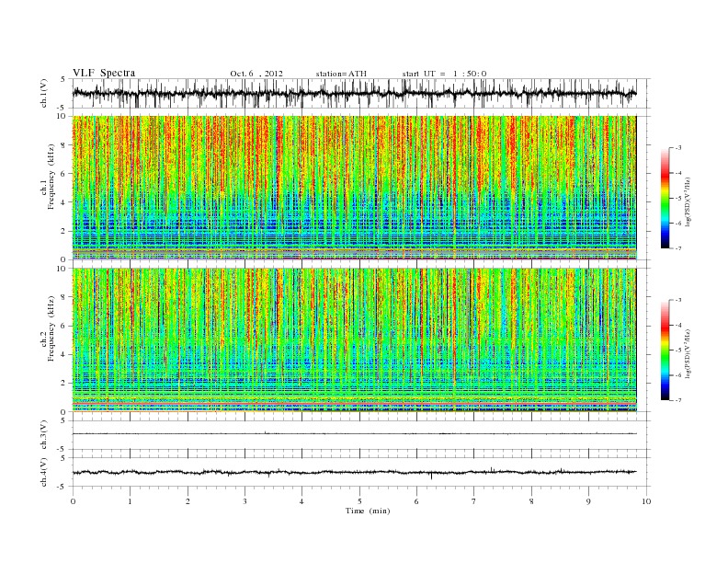Click the "start UT = 1 : 50: 0" text
728x563 pixels.
(444, 74)
